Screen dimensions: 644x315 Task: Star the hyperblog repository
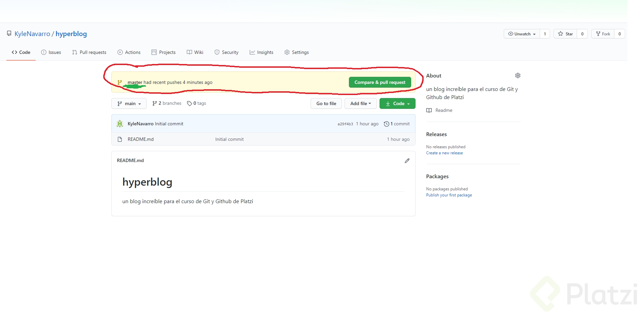click(565, 34)
